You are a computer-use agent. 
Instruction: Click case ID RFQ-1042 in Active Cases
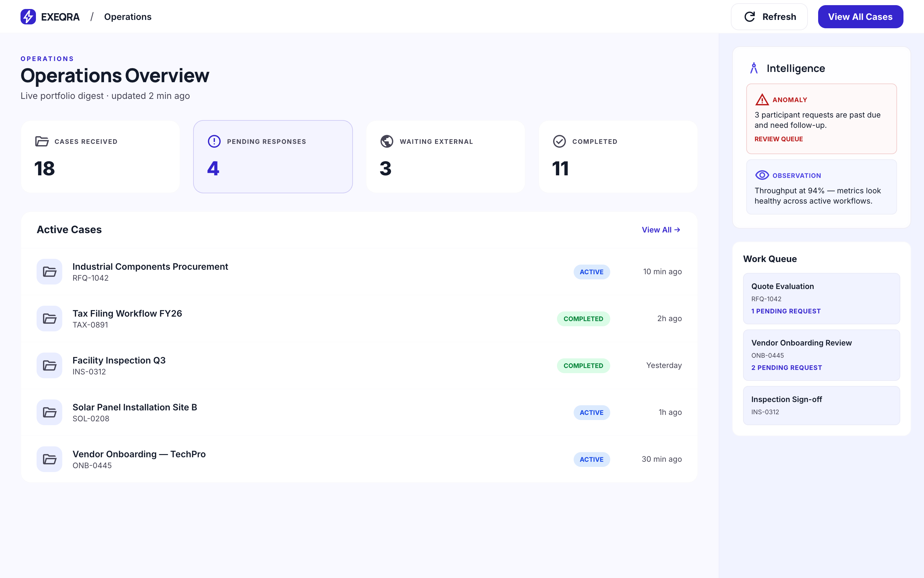coord(90,278)
